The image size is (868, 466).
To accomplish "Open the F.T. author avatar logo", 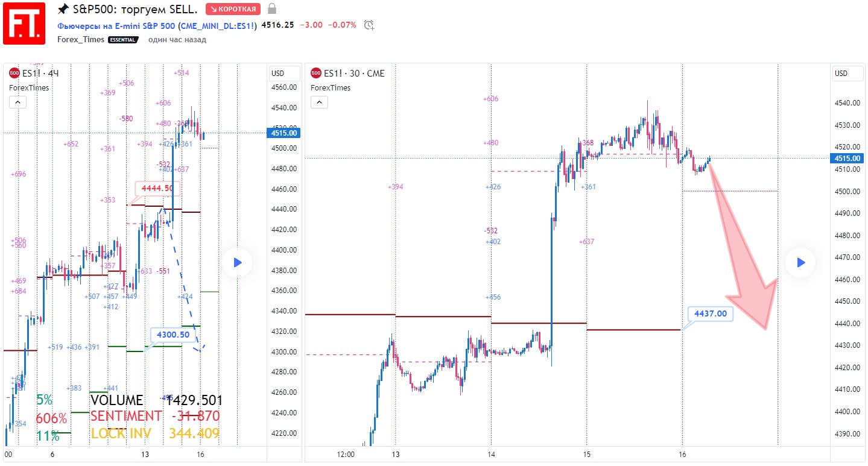I will 24,23.
